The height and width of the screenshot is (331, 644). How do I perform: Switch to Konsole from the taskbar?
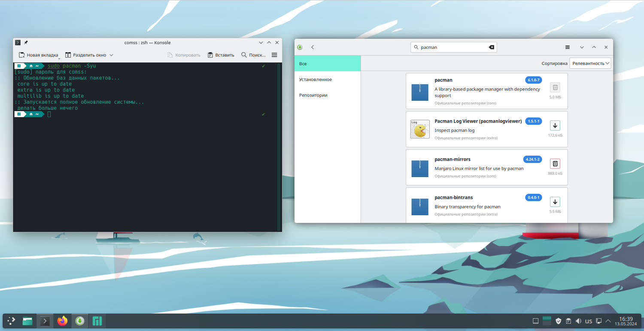click(45, 321)
